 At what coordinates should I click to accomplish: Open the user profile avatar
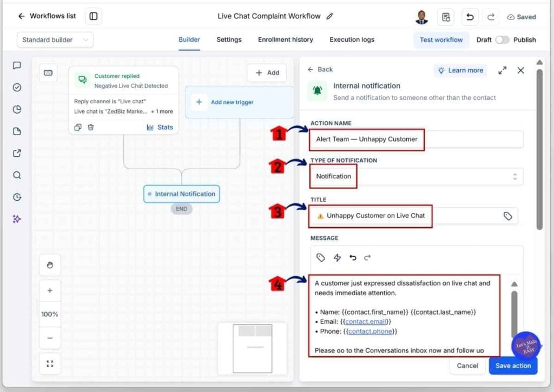(421, 17)
